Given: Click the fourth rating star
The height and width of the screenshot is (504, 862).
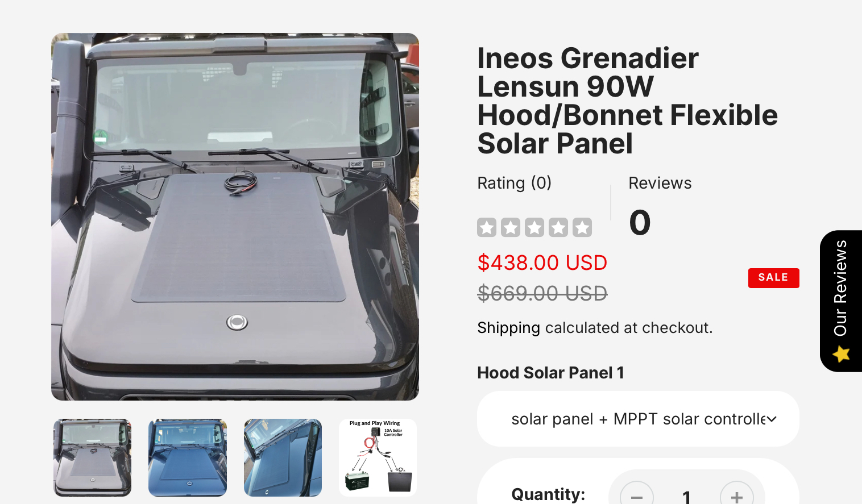Looking at the screenshot, I should [x=558, y=227].
